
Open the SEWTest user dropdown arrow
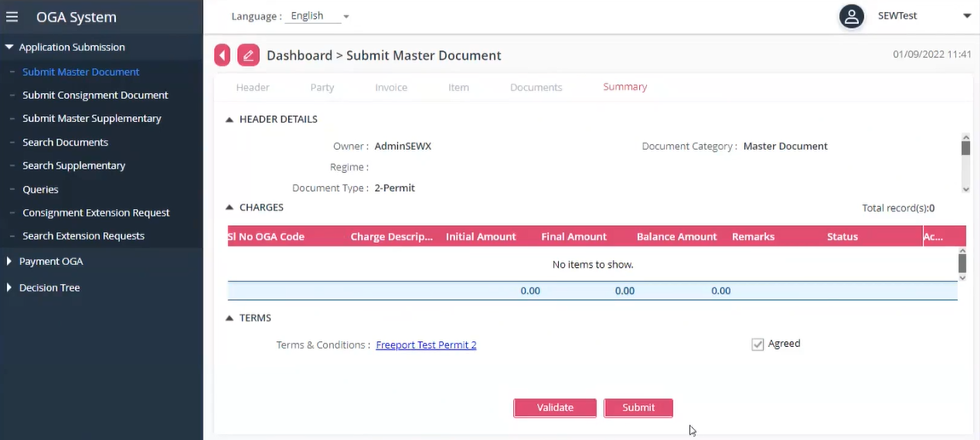tap(966, 16)
